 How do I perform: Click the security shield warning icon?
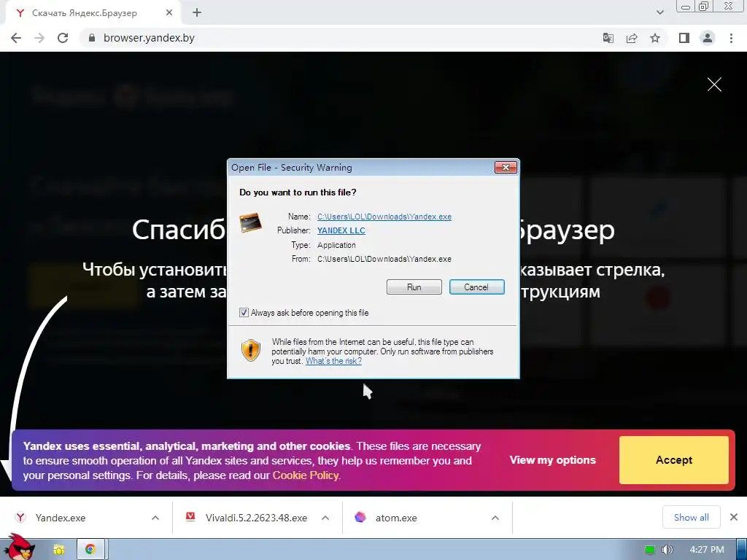point(251,351)
